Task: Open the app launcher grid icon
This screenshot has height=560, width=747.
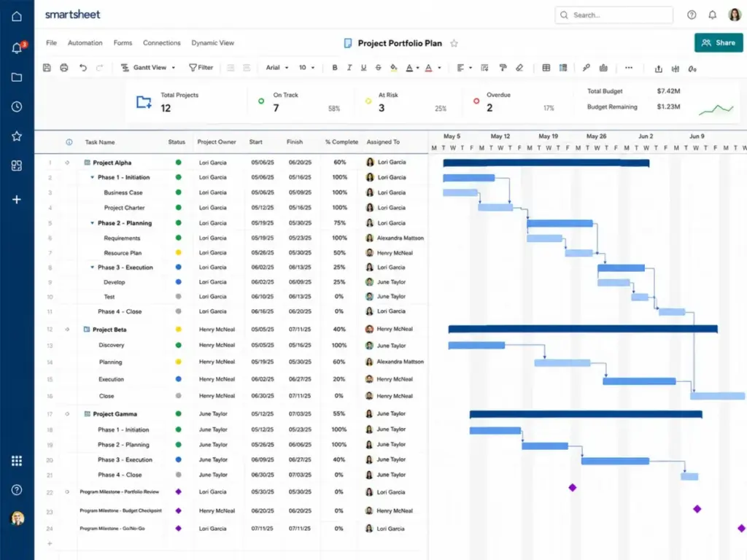Action: (x=17, y=461)
